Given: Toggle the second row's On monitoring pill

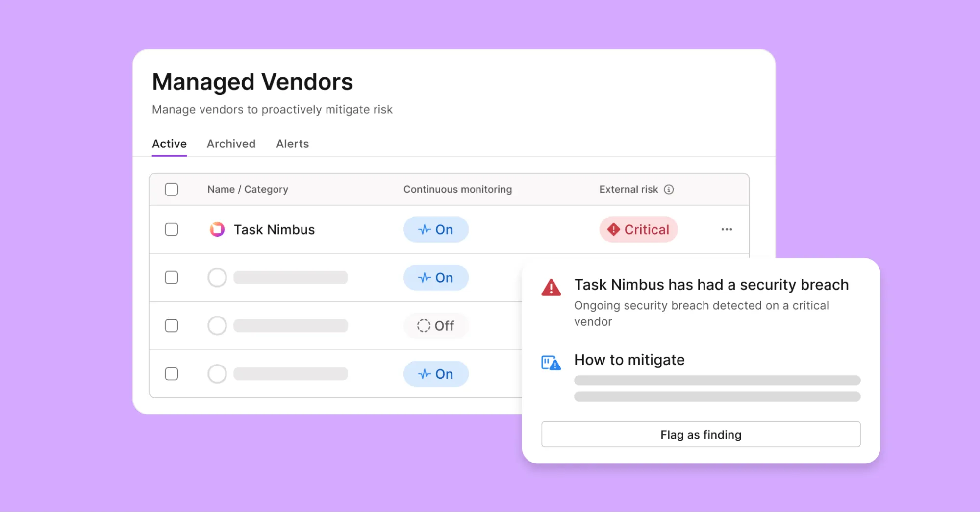Looking at the screenshot, I should point(436,277).
